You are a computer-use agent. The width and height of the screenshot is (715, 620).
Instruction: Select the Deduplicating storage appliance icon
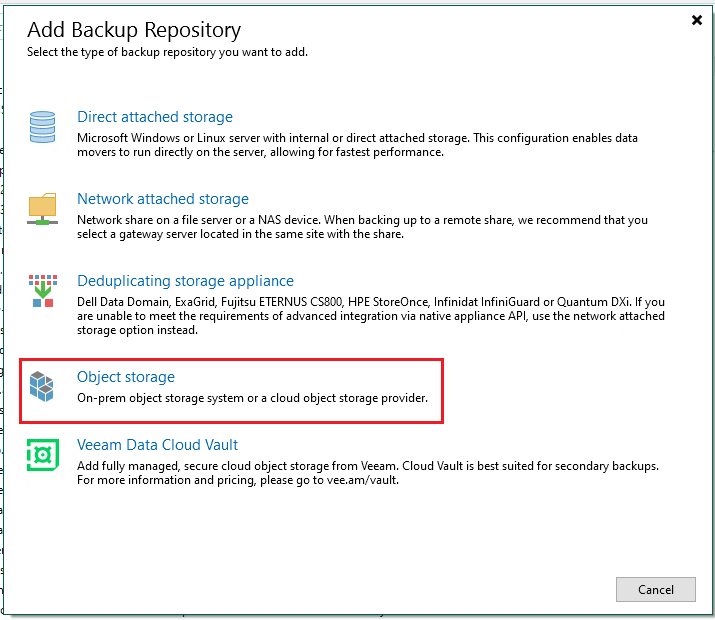point(43,291)
